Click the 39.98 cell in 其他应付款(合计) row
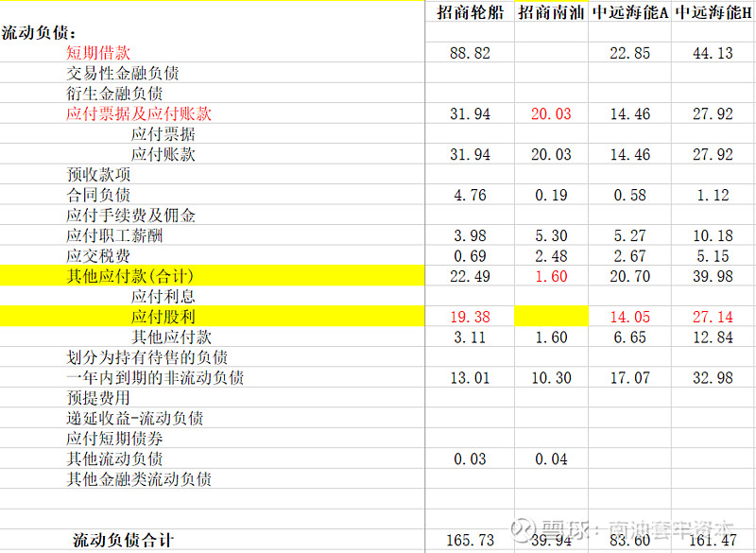756x553 pixels. pyautogui.click(x=713, y=276)
